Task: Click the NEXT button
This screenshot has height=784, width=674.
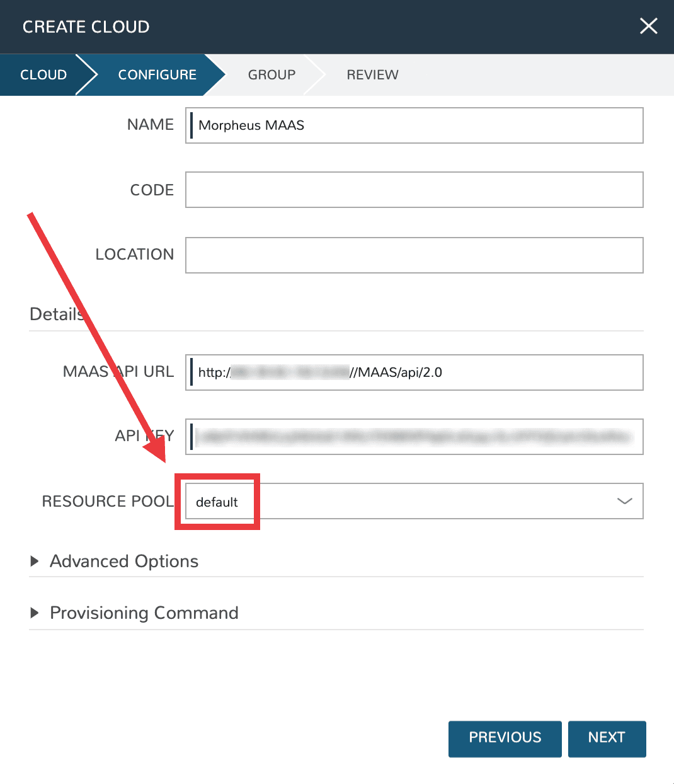Action: click(607, 738)
